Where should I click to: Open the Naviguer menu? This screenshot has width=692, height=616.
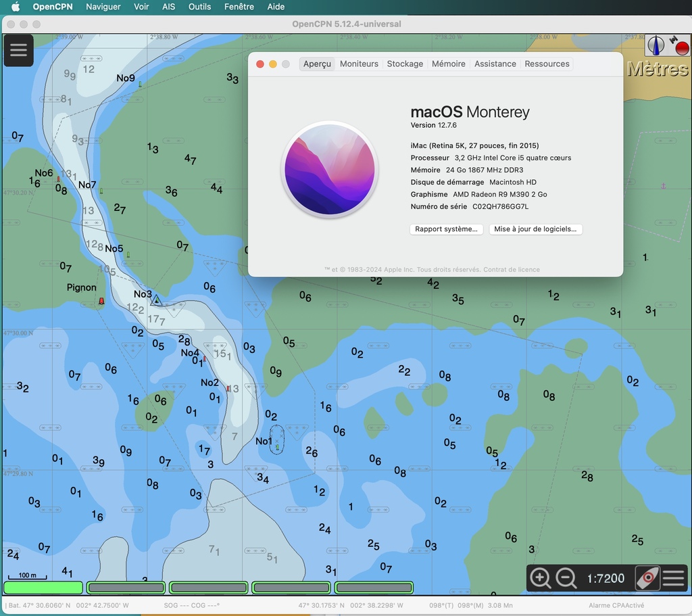pos(103,7)
